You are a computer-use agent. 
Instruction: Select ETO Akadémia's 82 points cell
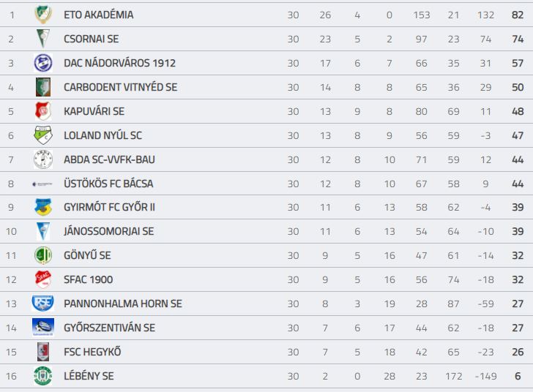coord(518,15)
